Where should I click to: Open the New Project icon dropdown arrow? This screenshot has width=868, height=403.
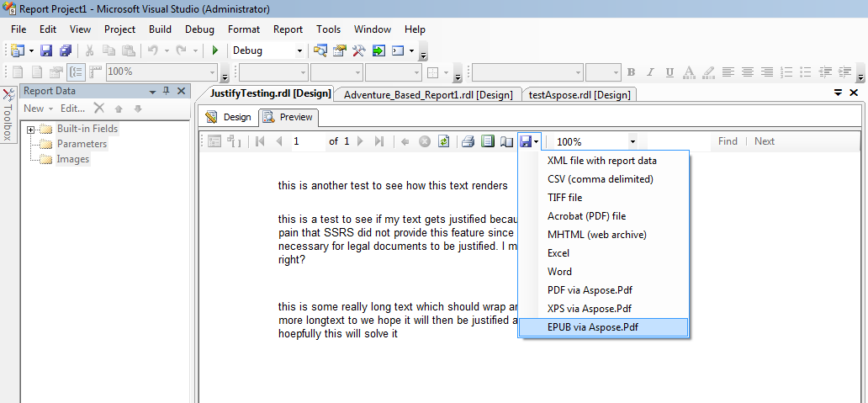coord(32,50)
